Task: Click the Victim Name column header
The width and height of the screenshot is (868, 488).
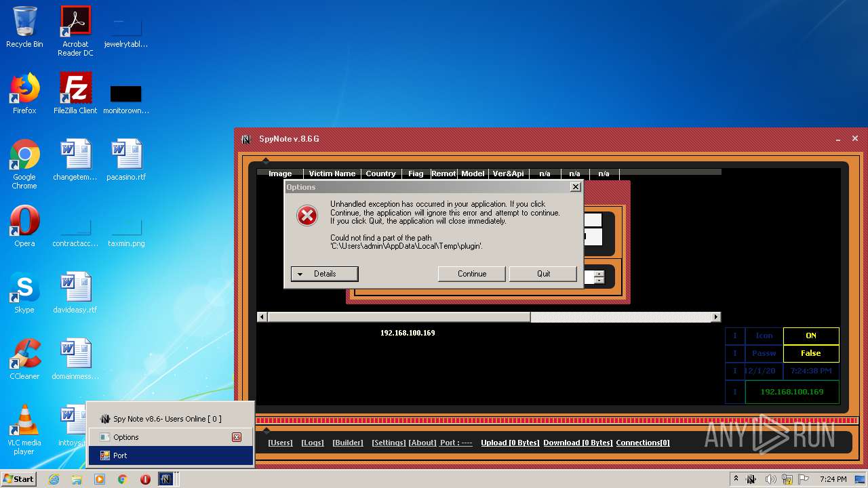Action: pyautogui.click(x=332, y=174)
